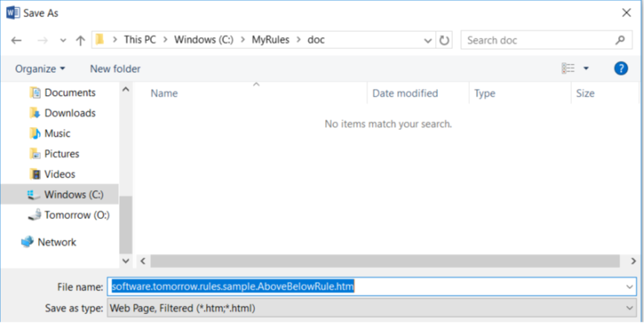Sort by Date modified column
The image size is (644, 323).
click(x=405, y=94)
